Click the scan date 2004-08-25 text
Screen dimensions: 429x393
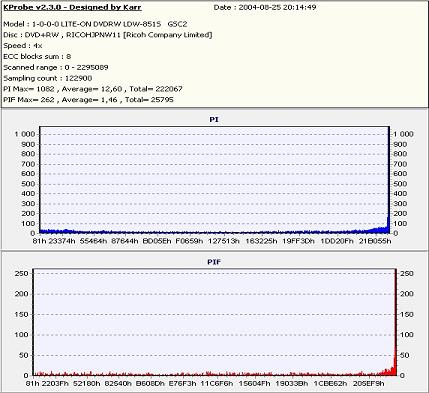click(265, 7)
